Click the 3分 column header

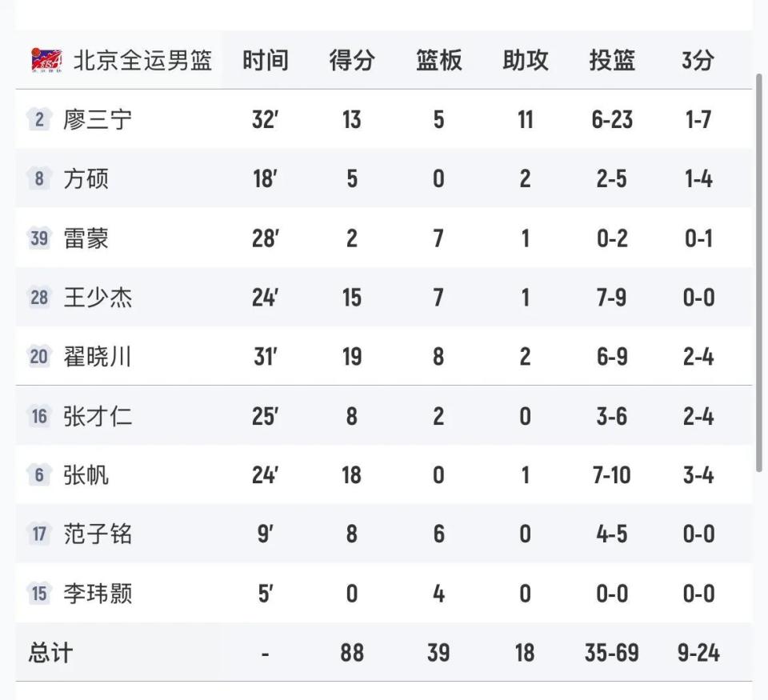pos(696,59)
